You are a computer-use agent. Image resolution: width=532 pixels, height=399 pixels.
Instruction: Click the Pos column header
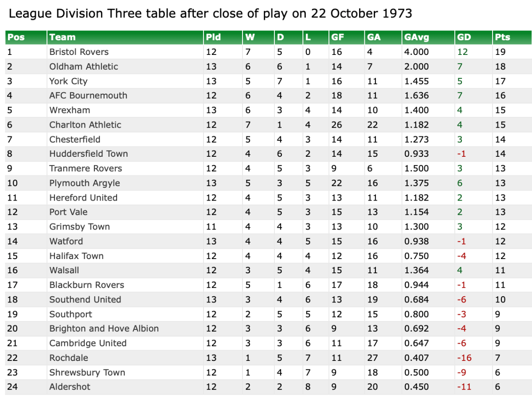[16, 37]
